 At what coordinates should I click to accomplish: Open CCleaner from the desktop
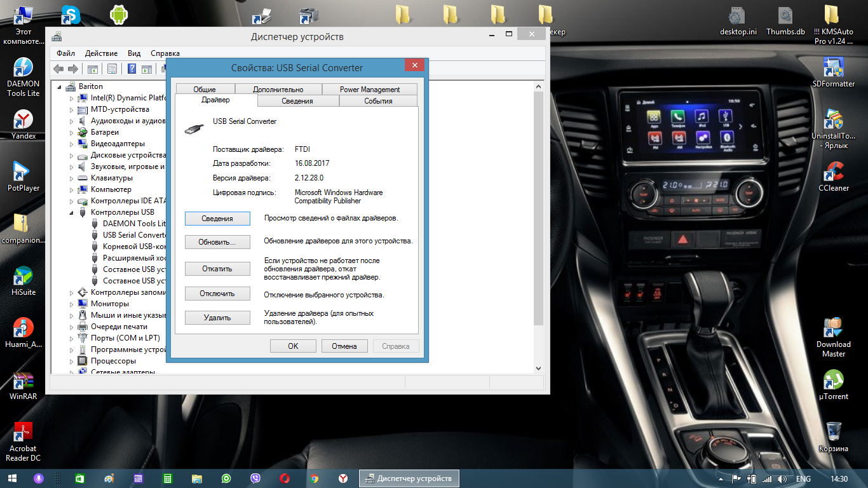tap(833, 175)
